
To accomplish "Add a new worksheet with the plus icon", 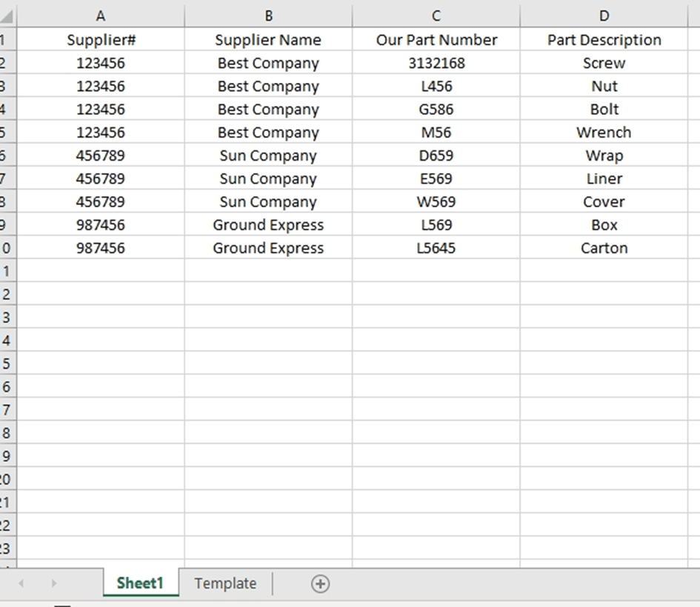I will pos(320,584).
